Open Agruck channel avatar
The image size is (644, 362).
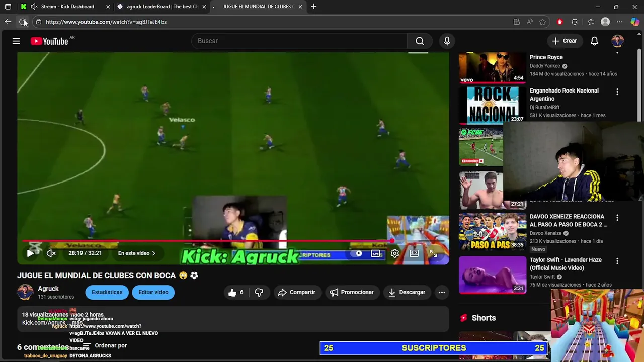click(x=25, y=292)
